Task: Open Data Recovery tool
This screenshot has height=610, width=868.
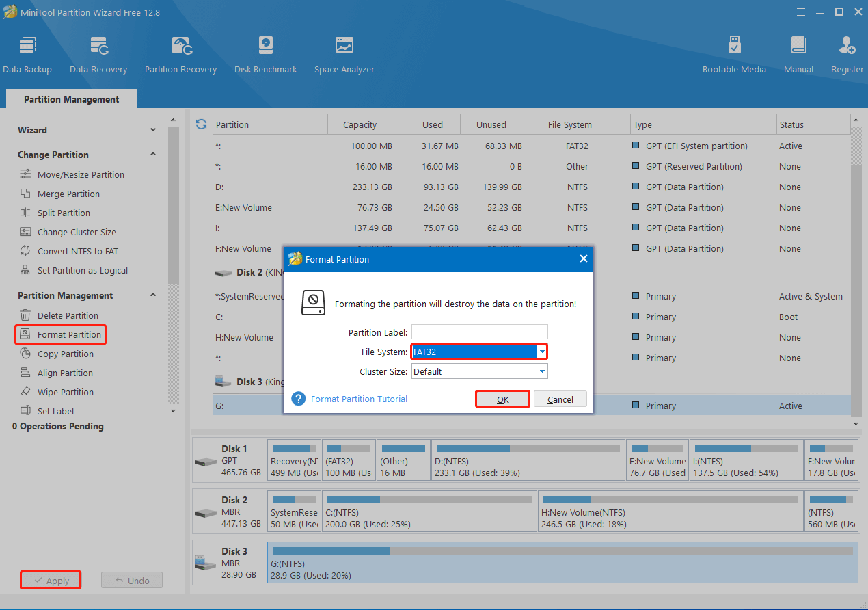Action: (98, 55)
